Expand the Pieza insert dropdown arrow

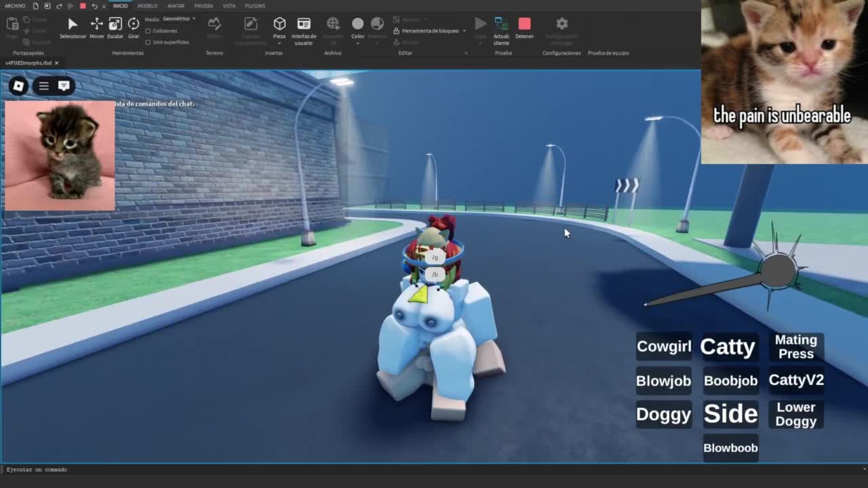coord(279,43)
